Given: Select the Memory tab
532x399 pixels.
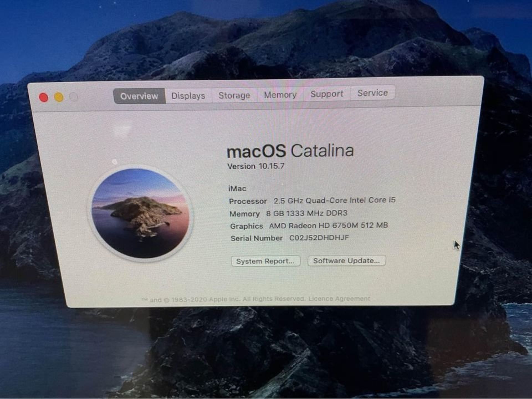Looking at the screenshot, I should (x=280, y=94).
